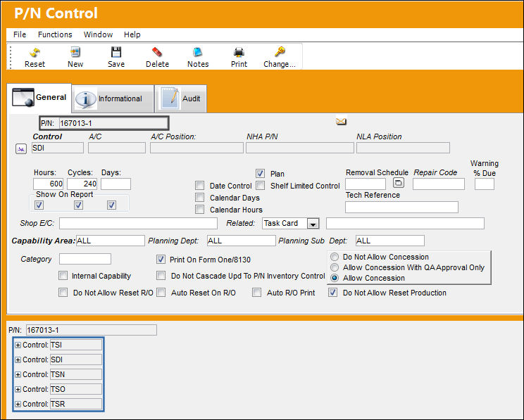Toggle the Plan checkbox

[x=260, y=174]
